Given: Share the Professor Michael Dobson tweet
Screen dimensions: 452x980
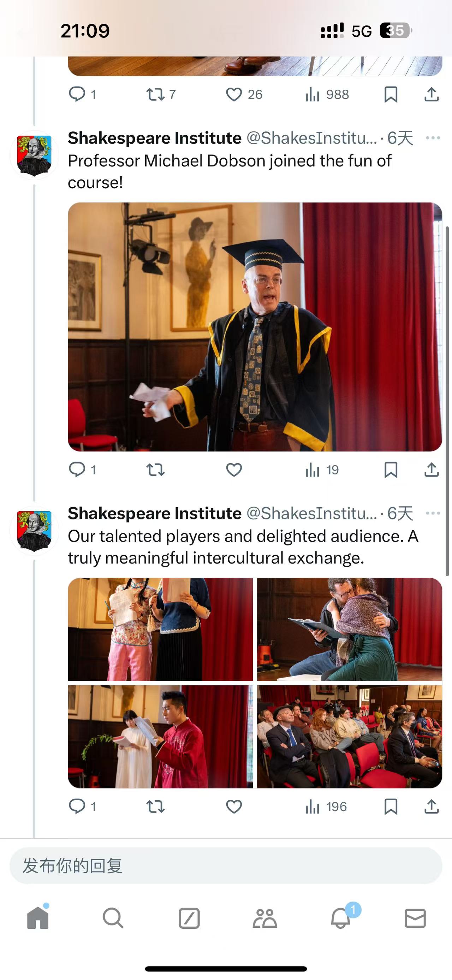Looking at the screenshot, I should [x=432, y=470].
